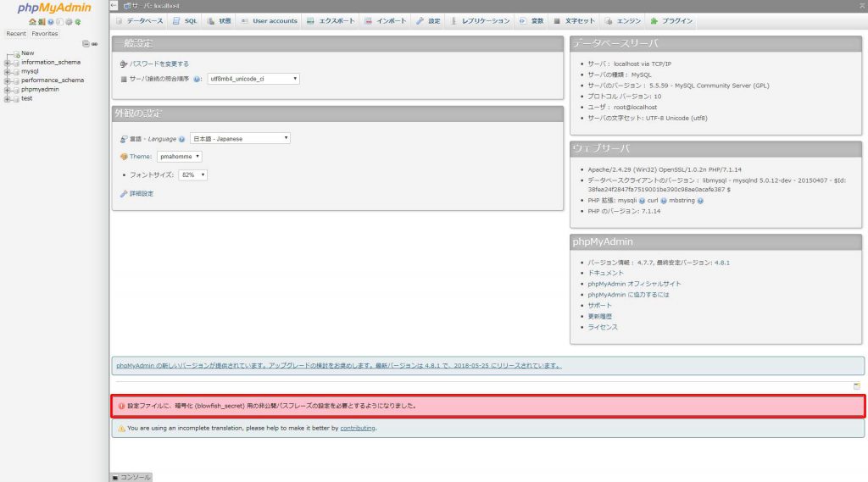Show the Favorites tables list
Screen dimensions: 868x482
coord(45,34)
